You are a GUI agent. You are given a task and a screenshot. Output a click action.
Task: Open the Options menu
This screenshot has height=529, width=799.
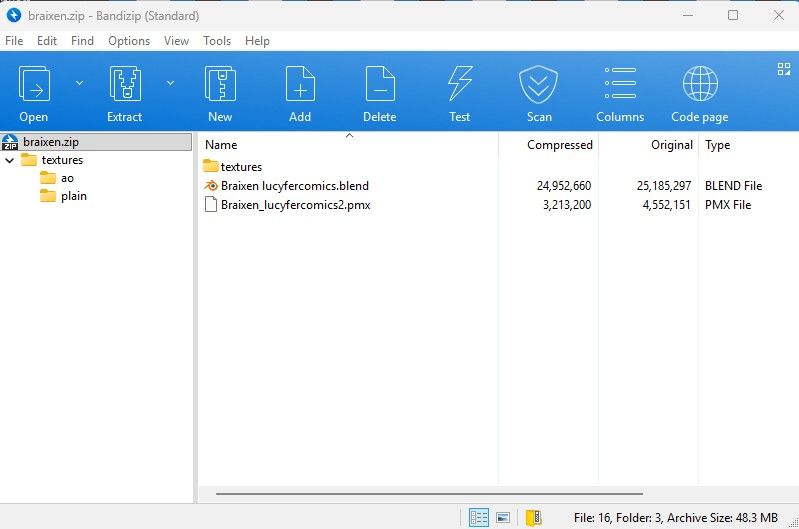(x=129, y=41)
